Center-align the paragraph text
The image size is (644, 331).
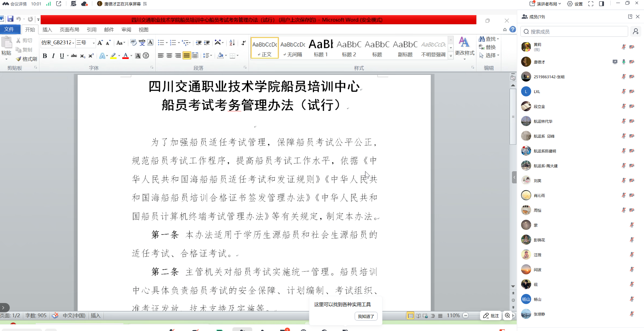click(169, 56)
